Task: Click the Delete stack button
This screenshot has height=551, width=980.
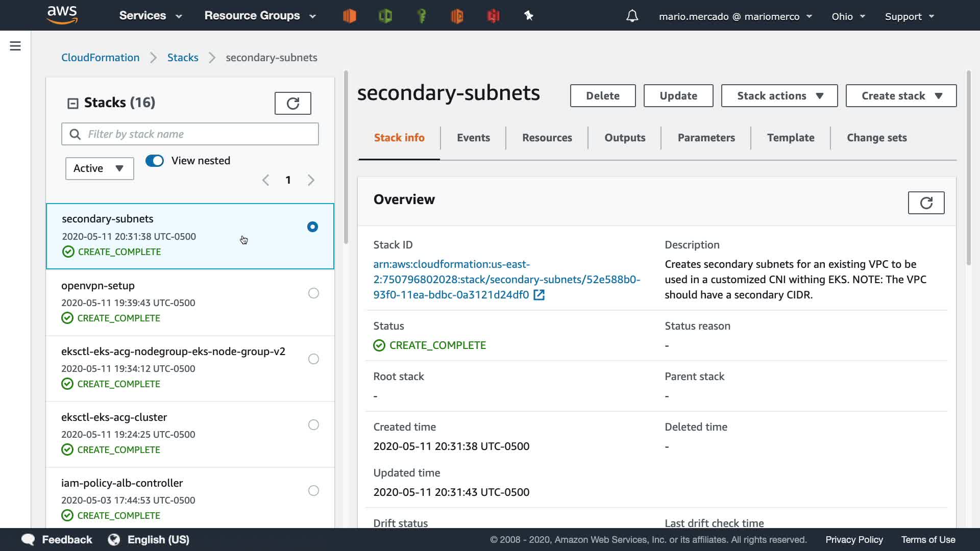Action: [x=602, y=96]
